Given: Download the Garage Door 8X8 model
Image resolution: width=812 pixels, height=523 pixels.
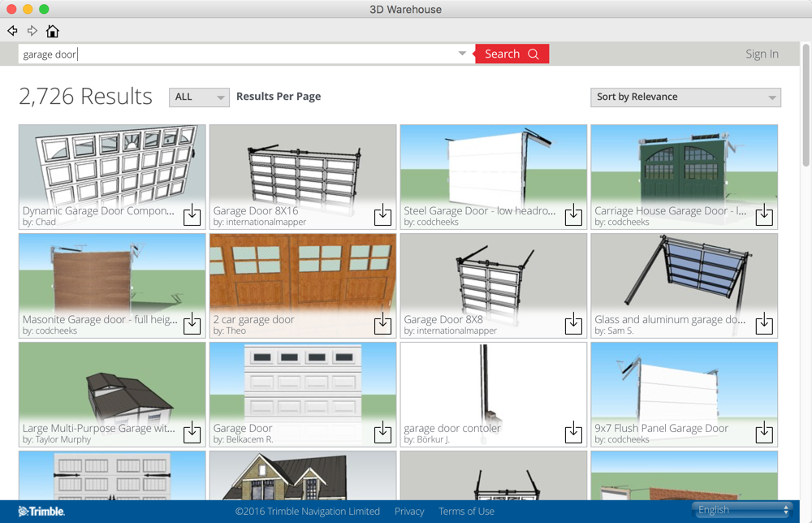Looking at the screenshot, I should click(x=573, y=323).
